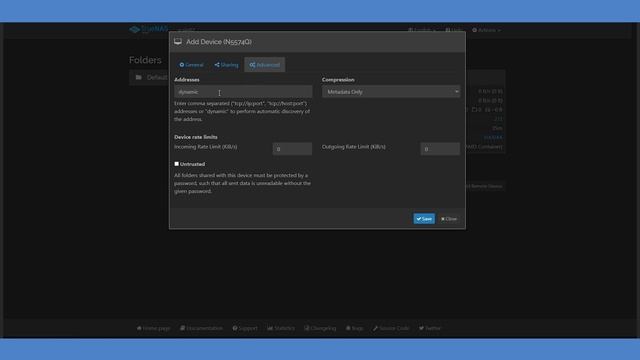Open the Compression dropdown showing Metadata Only
This screenshot has height=360, width=640.
click(x=391, y=92)
